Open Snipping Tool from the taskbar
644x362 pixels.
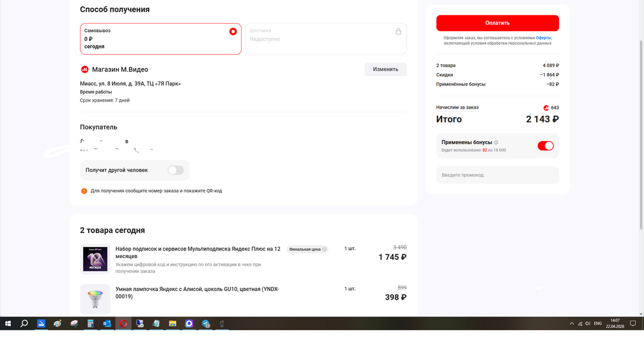[74, 324]
